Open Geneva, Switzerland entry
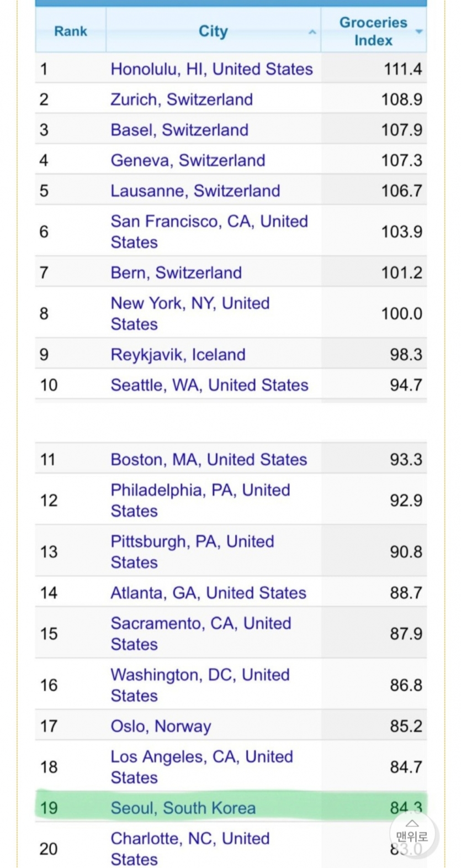Screen dimensions: 461x868 188,160
